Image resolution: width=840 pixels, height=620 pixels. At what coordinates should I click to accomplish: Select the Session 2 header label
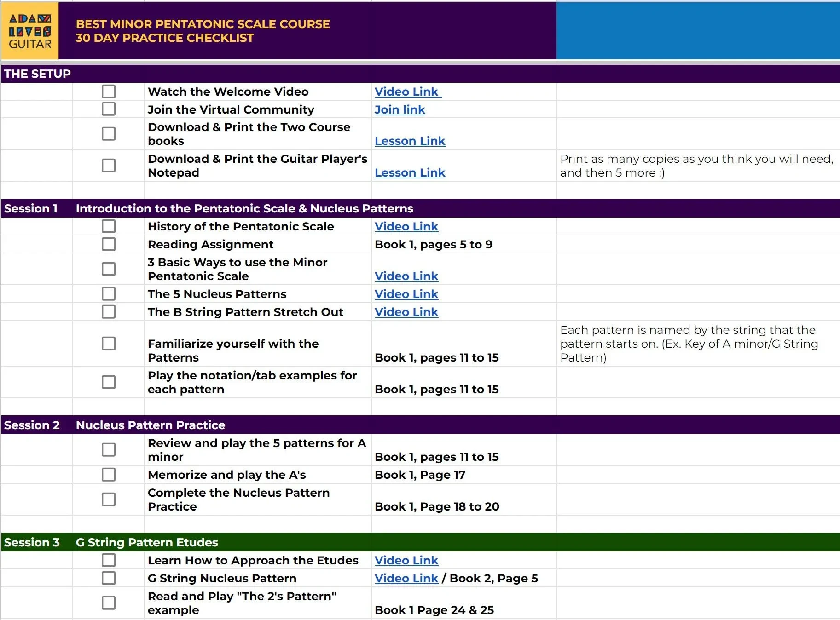(32, 425)
